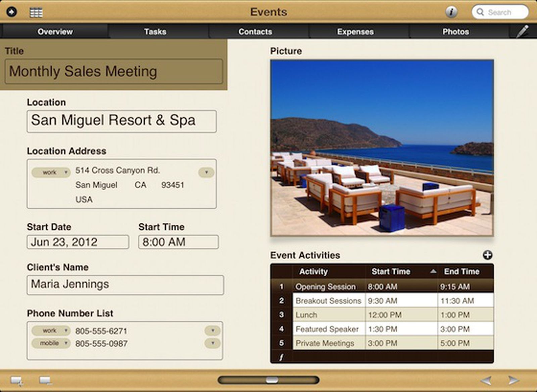Viewport: 537px width, 392px height.
Task: Open the Location Address action arrow
Action: 206,172
